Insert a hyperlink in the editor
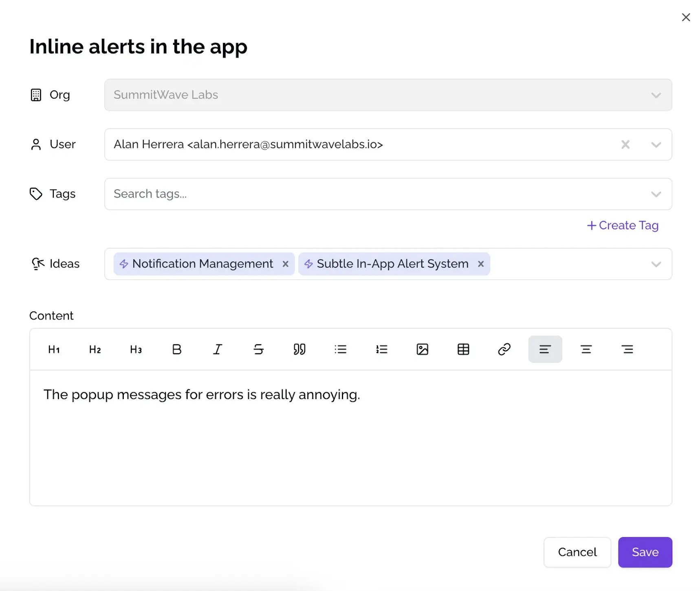The width and height of the screenshot is (700, 591). tap(504, 349)
